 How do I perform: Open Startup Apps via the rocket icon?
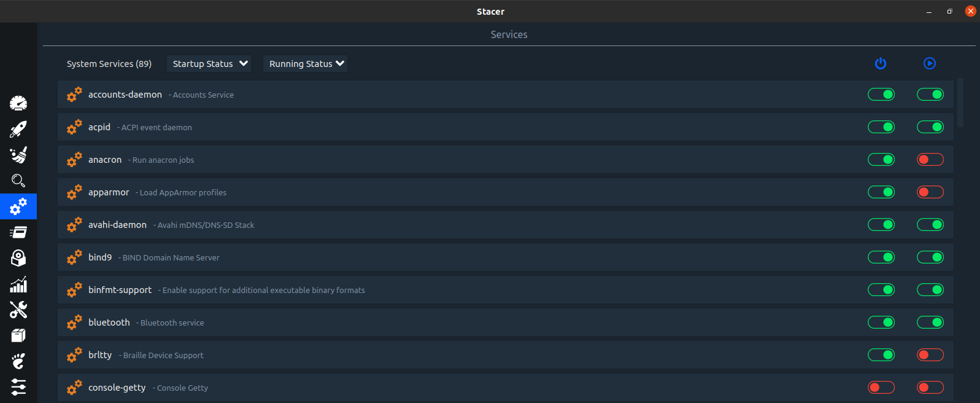(x=18, y=129)
